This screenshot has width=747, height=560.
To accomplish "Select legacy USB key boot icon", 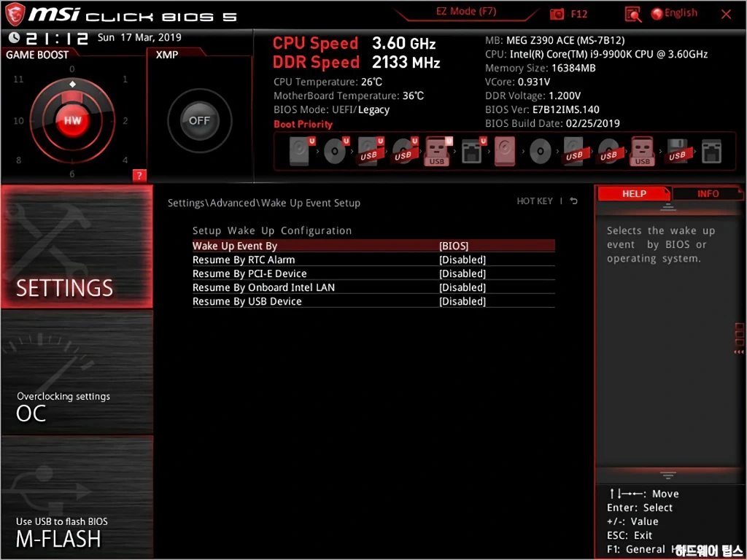I will pos(642,151).
